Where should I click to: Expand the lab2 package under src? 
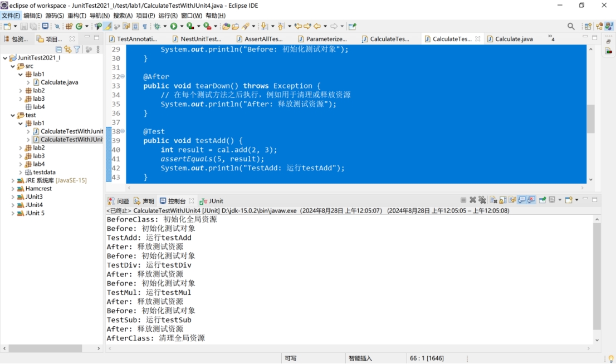tap(21, 90)
